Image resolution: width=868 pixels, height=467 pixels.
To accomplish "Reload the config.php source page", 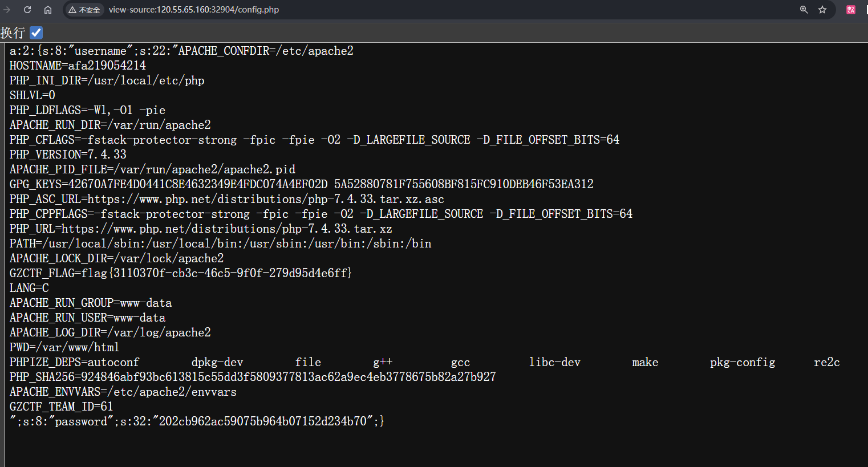I will [x=27, y=10].
